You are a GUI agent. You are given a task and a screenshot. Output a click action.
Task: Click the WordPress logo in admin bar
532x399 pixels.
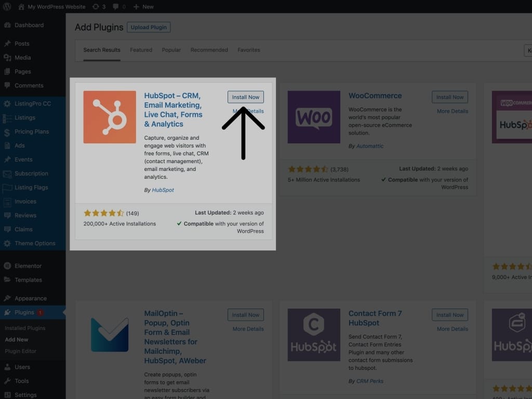coord(7,6)
